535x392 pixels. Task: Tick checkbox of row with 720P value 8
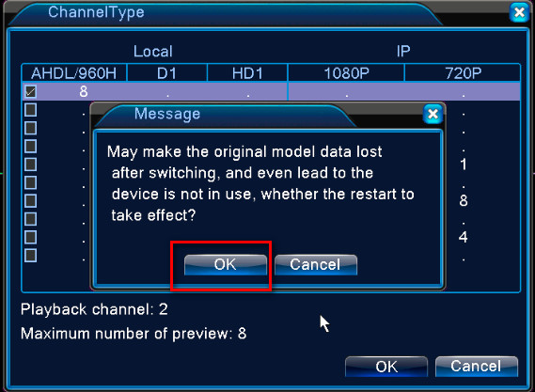click(x=30, y=201)
